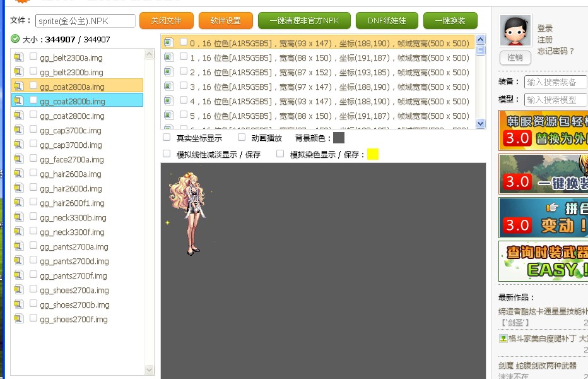Viewport: 588px width, 379px height.
Task: Tick the checkbox for gg_belt2300a.img
Action: [33, 56]
